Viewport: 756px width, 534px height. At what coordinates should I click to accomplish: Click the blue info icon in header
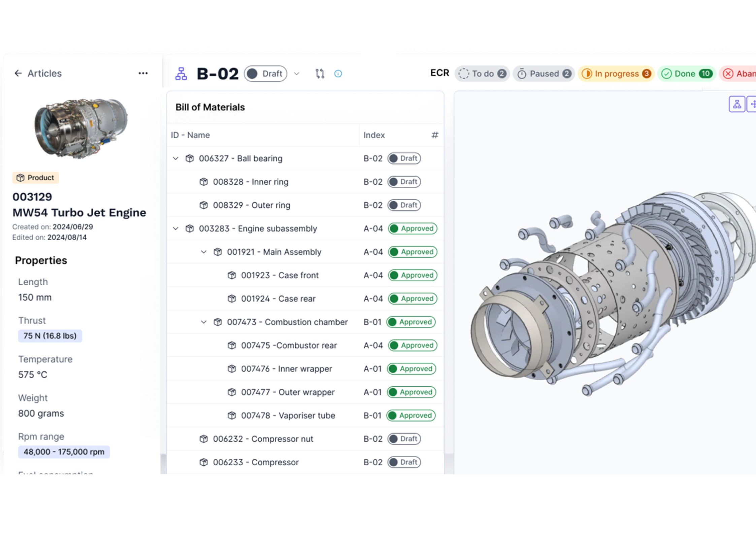point(338,74)
